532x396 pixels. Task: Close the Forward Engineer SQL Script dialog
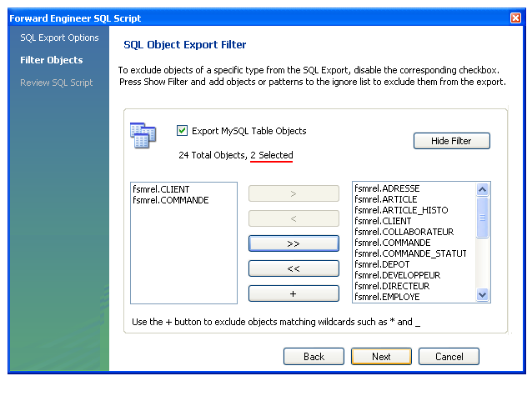click(515, 18)
